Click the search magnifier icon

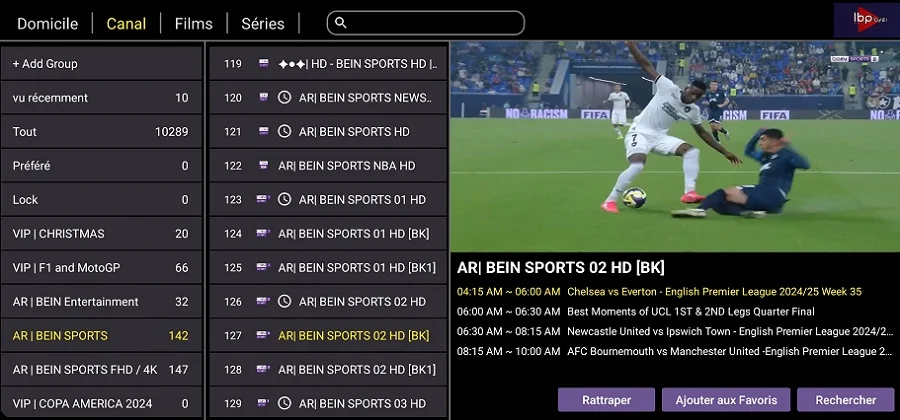tap(341, 23)
